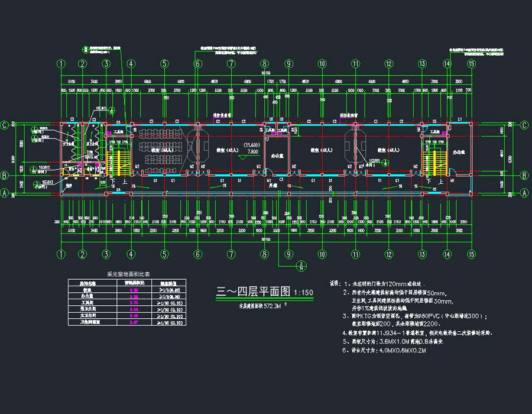This screenshot has height=414, width=532.
Task: Click note 6 about podium dimensions
Action: point(384,350)
